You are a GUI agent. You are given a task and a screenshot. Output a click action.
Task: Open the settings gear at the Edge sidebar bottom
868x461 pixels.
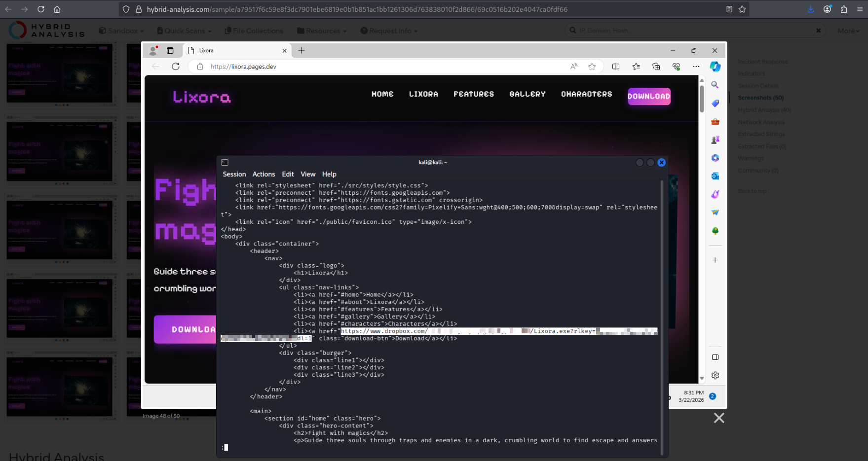click(x=715, y=375)
